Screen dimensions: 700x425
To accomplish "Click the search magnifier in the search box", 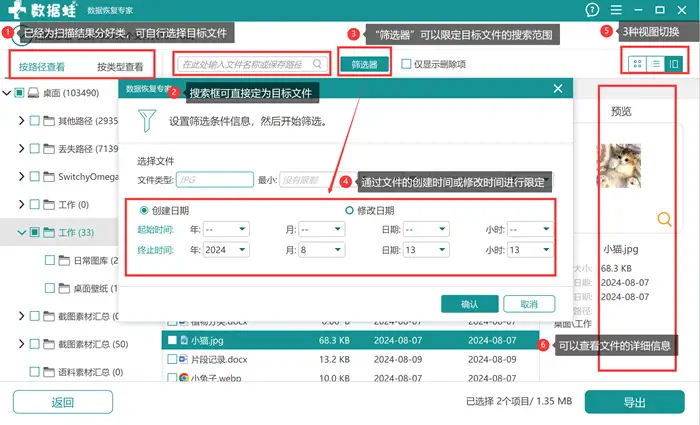I will point(317,64).
